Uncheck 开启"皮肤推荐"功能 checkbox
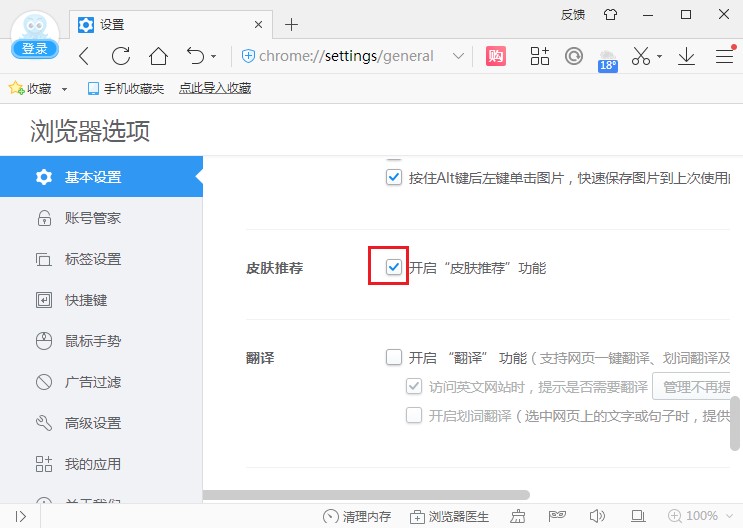Screen dimensions: 743x528 click(394, 267)
